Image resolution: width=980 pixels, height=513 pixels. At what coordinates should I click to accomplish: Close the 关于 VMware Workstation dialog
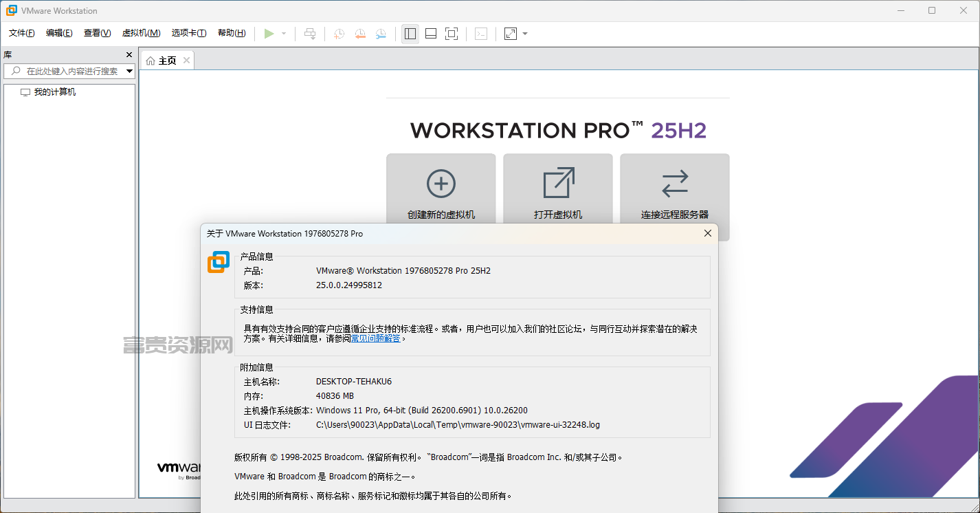click(708, 233)
